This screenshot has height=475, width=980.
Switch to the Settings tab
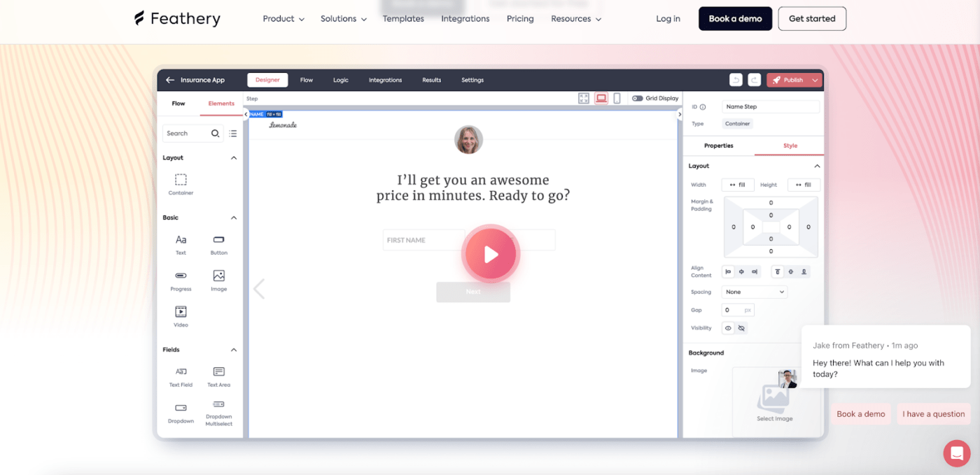click(472, 80)
